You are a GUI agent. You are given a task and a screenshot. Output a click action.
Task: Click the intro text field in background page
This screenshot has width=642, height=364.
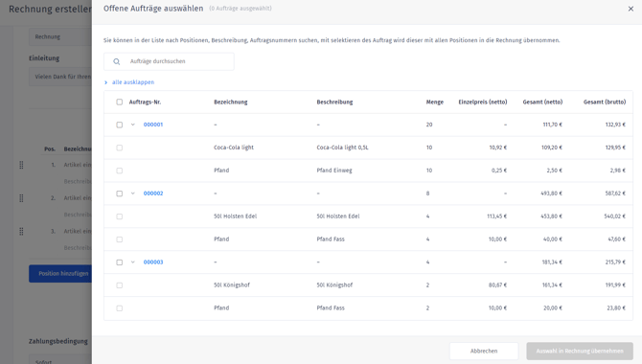point(60,77)
